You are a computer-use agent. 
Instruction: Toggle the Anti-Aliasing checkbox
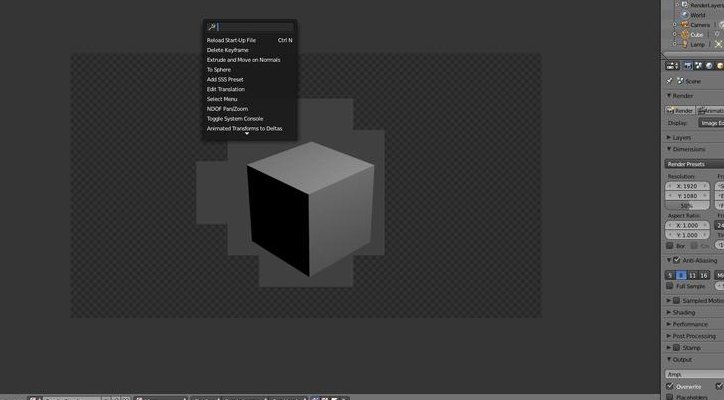pos(677,261)
